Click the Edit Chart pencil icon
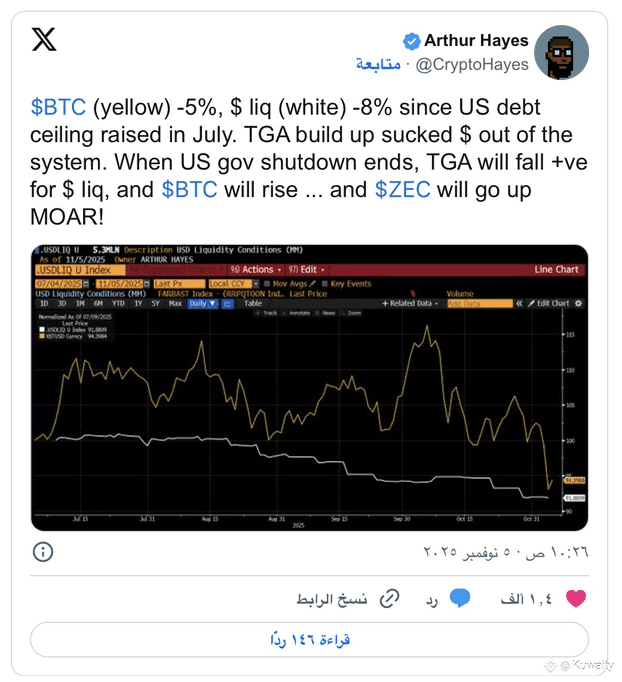Viewport: 622px width, 682px height. [531, 303]
